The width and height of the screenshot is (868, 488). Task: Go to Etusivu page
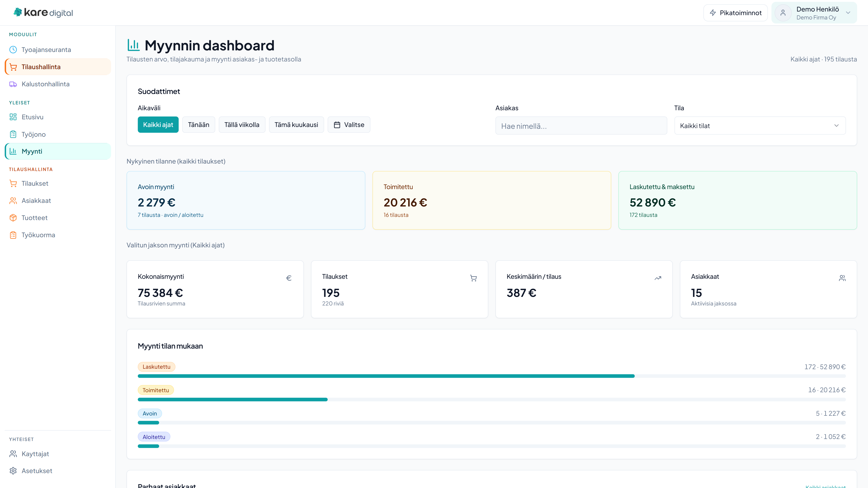(58, 117)
